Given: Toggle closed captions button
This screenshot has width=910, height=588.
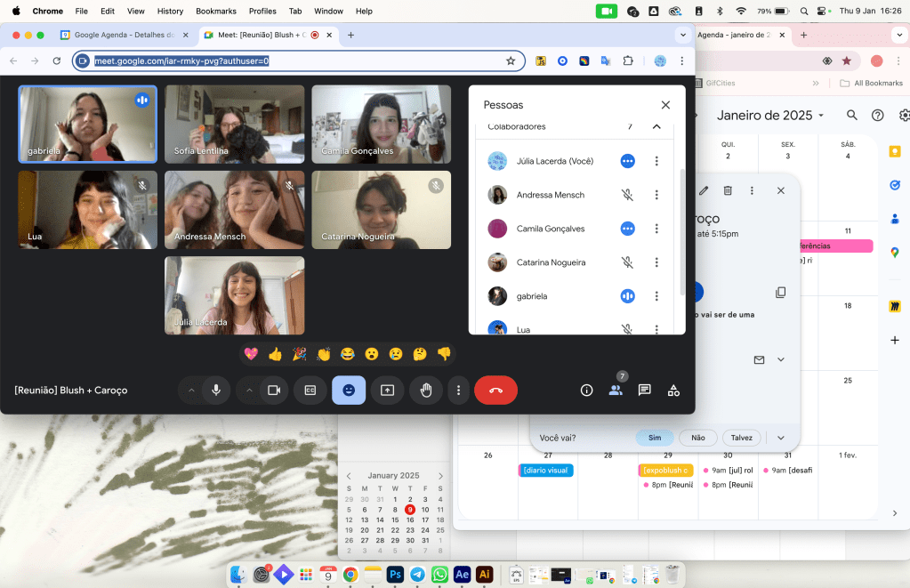Looking at the screenshot, I should [310, 390].
